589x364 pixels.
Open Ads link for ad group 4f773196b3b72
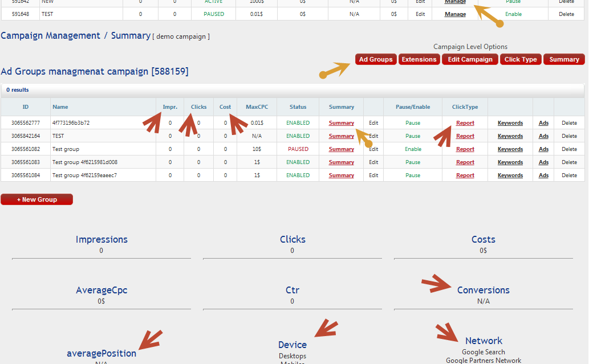[x=543, y=123]
